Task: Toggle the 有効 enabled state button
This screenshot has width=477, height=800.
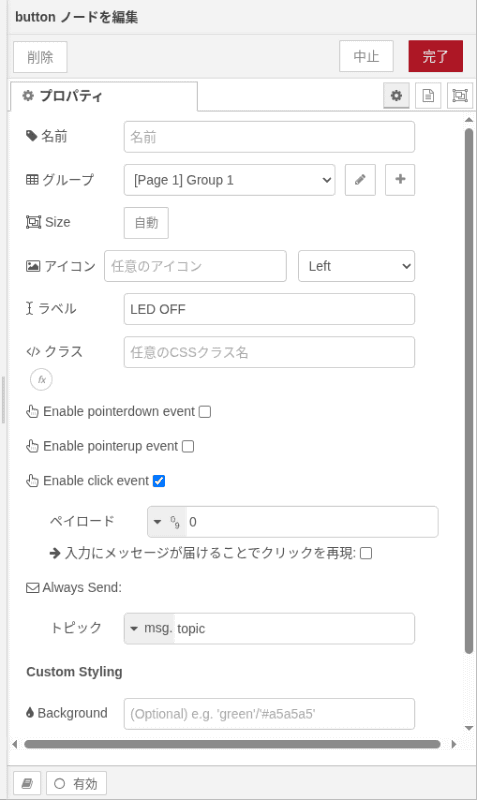Action: click(76, 783)
